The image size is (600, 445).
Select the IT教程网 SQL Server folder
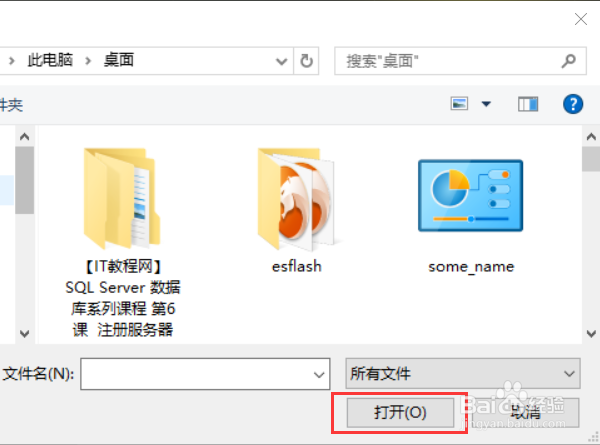click(x=122, y=243)
